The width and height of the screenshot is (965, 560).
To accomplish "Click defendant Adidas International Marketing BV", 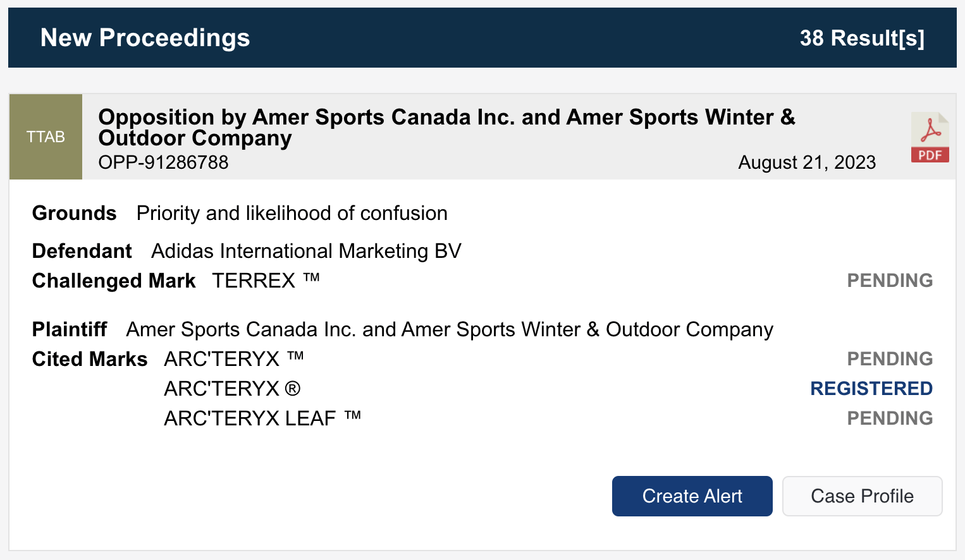I will click(x=306, y=251).
